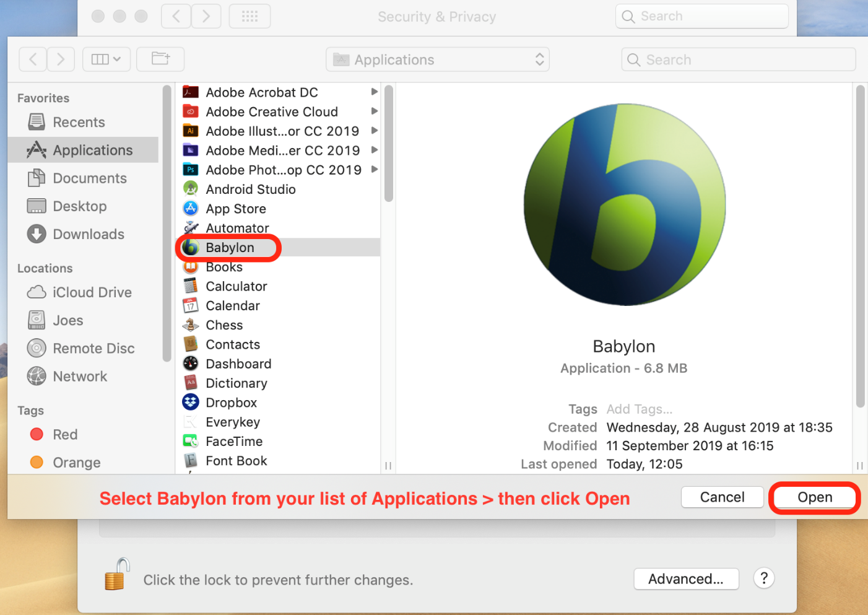
Task: Expand the Adobe Media Encoder CC 2019 arrow
Action: point(375,150)
